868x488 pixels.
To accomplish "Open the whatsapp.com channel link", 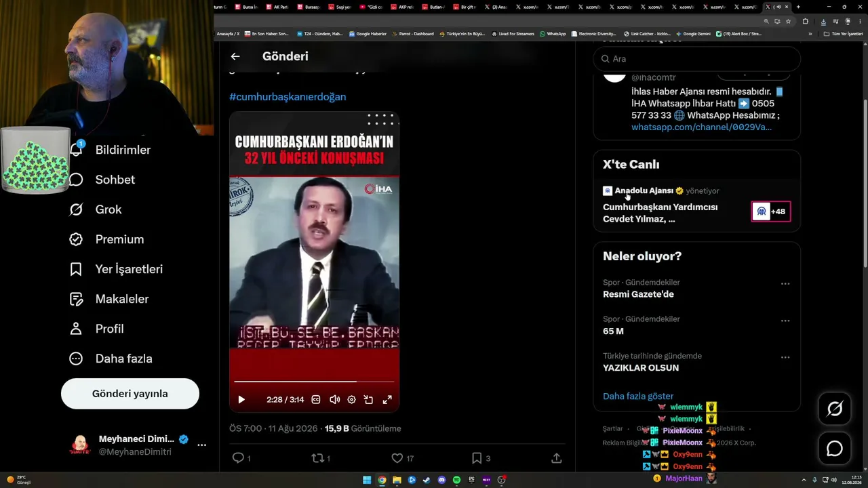I will coord(701,127).
